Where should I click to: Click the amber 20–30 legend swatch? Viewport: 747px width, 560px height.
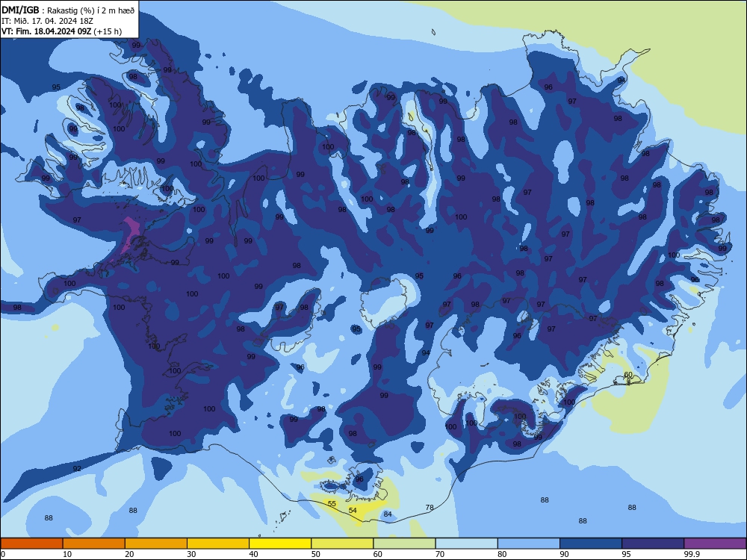point(156,544)
